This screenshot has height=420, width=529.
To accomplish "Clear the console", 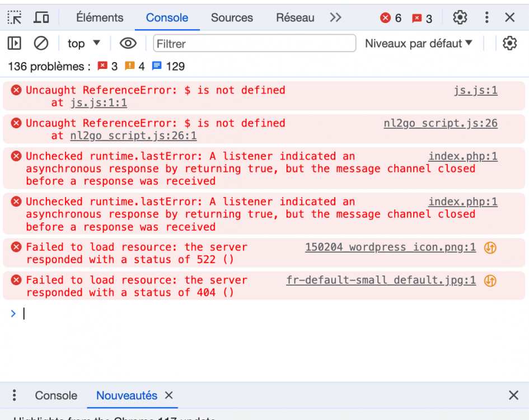I will coord(41,43).
